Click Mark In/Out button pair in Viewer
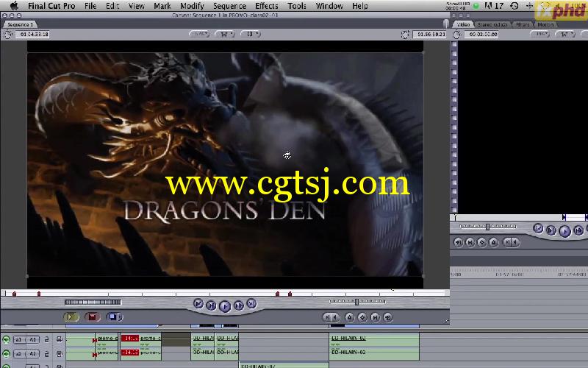This screenshot has height=368, width=588. (x=511, y=243)
